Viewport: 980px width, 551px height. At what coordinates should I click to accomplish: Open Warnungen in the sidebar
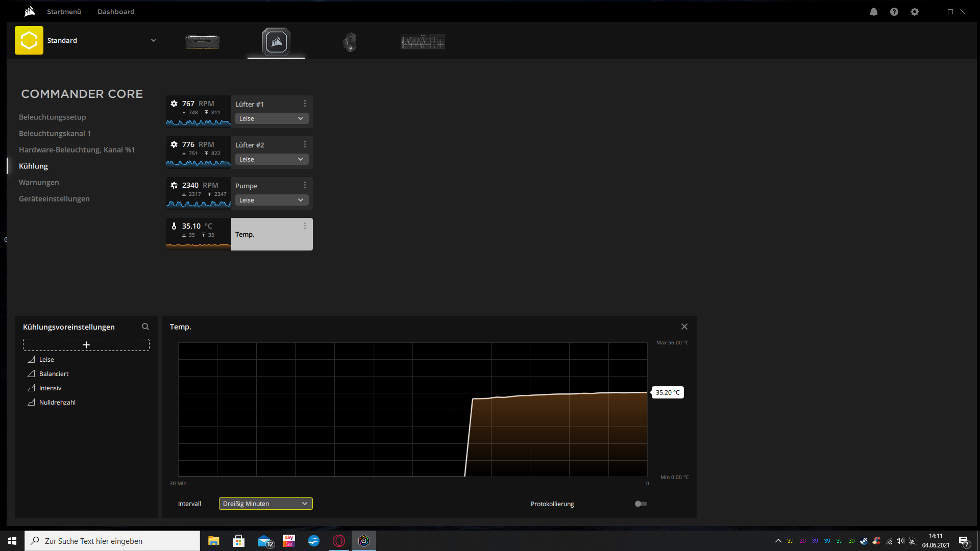click(x=39, y=182)
